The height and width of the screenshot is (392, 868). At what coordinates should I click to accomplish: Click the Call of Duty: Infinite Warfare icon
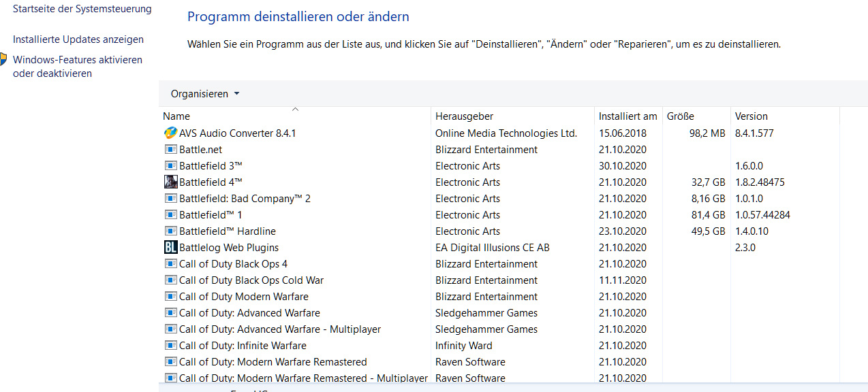(x=170, y=346)
